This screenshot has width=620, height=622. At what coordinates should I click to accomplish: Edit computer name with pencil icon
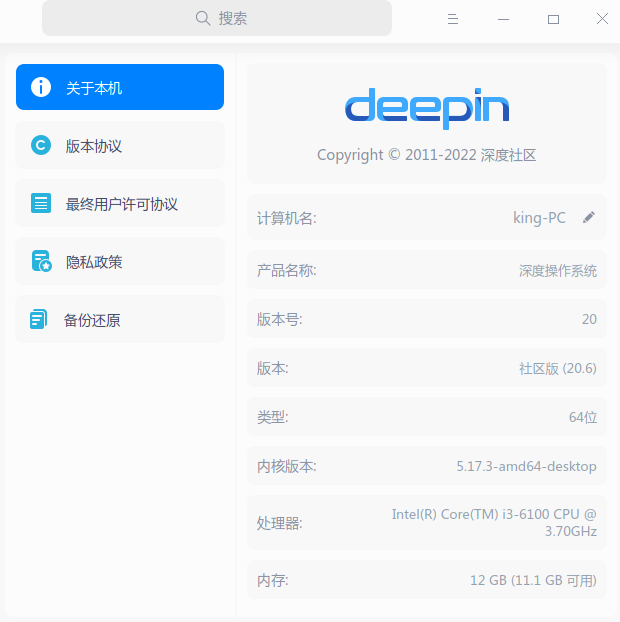click(x=589, y=217)
